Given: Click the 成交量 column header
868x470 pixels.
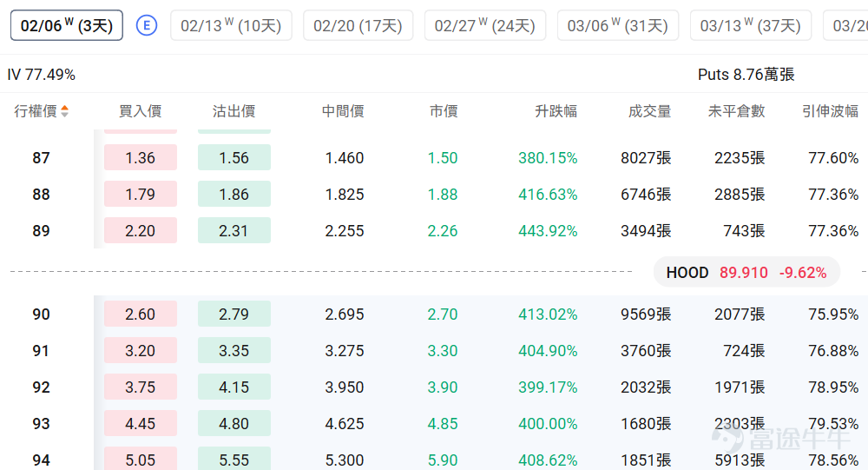Looking at the screenshot, I should (x=649, y=111).
